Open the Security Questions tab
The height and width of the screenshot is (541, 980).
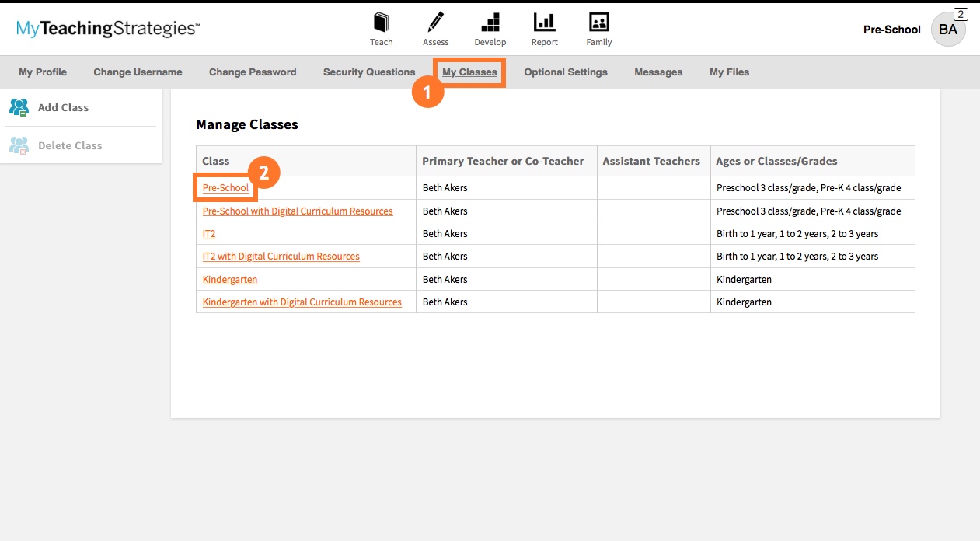point(368,72)
